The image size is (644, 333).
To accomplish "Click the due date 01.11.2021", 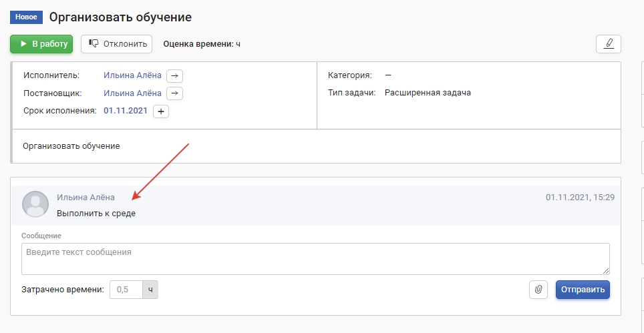I will (x=125, y=111).
